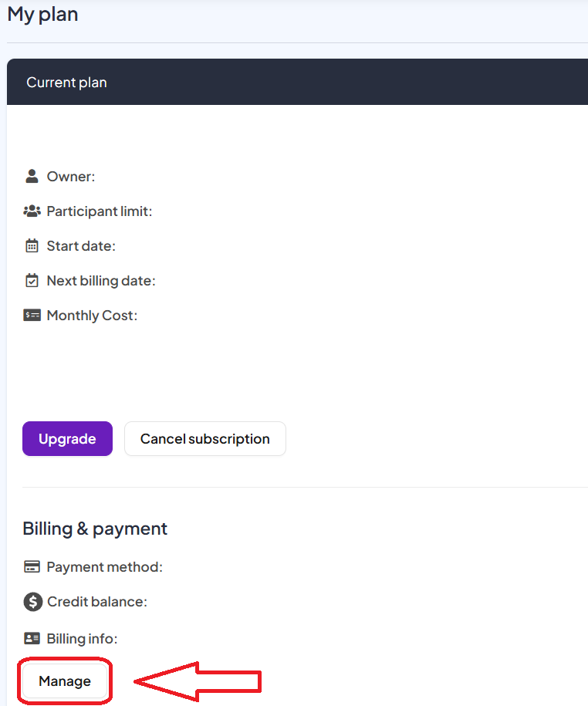Select the Current plan header bar

pyautogui.click(x=297, y=83)
